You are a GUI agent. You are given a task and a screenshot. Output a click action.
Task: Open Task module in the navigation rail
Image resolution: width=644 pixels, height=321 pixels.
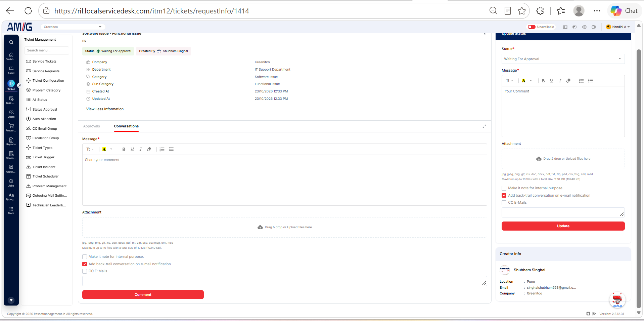(11, 100)
